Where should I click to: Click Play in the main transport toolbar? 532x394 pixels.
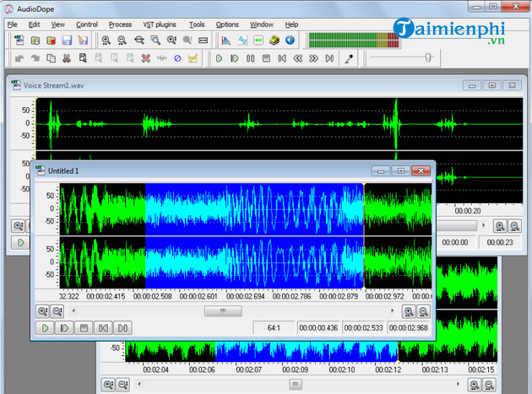219,58
